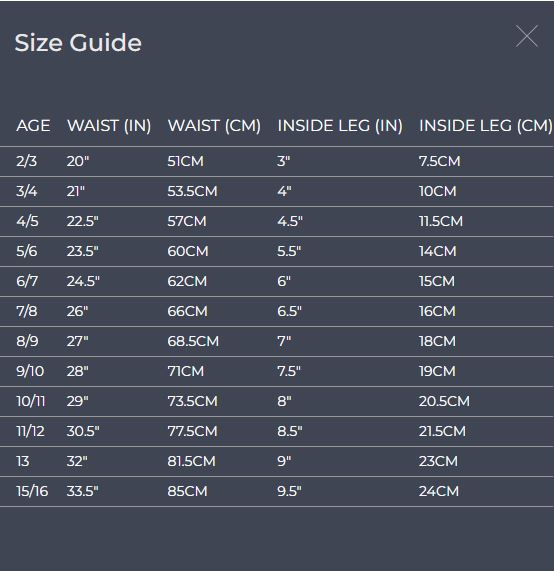Viewport: 554px width, 571px height.
Task: Click the 77.5CM waist cell
Action: pyautogui.click(x=193, y=432)
